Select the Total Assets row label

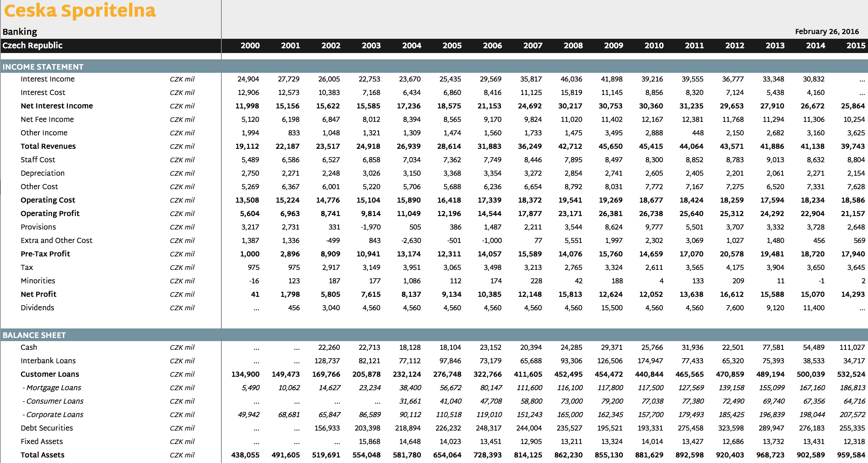[42, 455]
